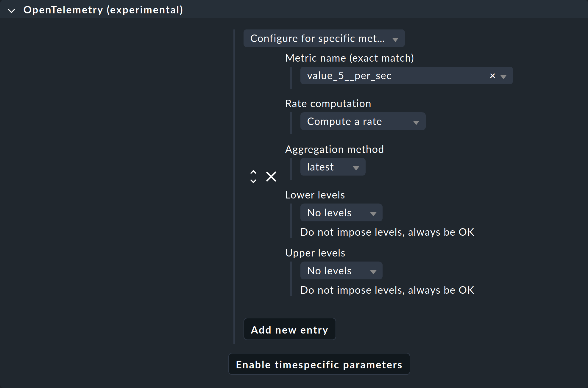Click the Upper levels dropdown arrow
Screen dimensions: 588x388
(373, 272)
